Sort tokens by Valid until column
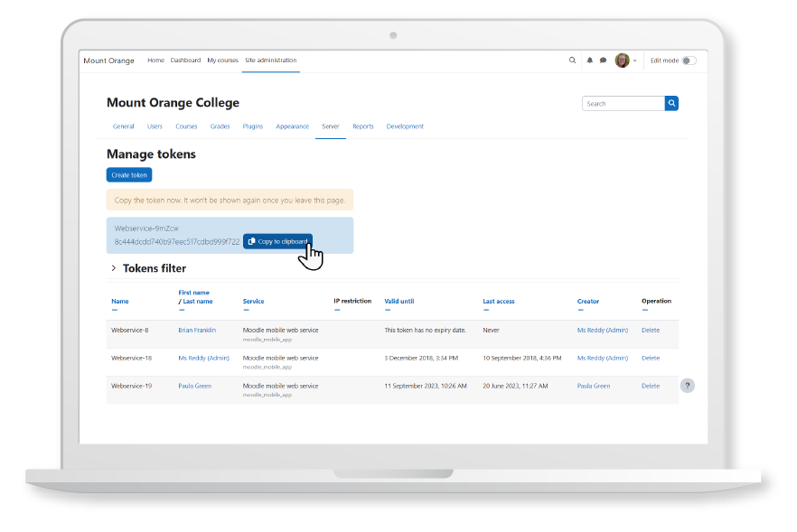Image resolution: width=797 pixels, height=532 pixels. coord(401,301)
